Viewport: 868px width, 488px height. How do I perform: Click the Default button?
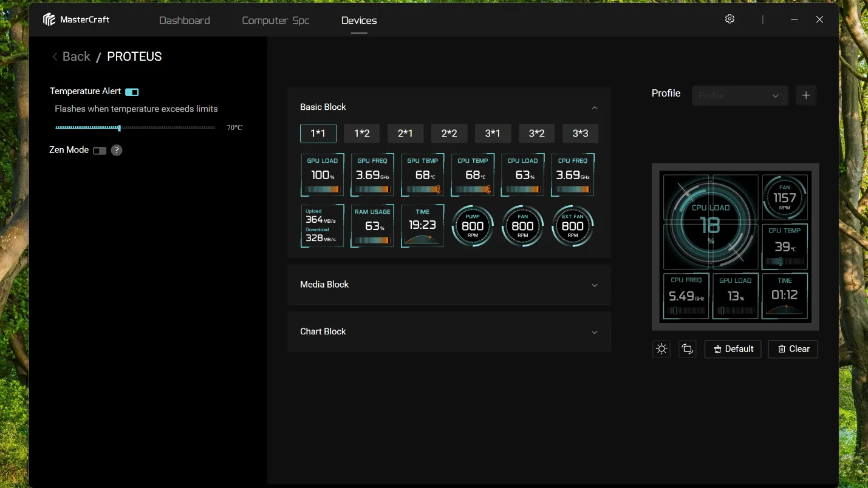pyautogui.click(x=733, y=349)
